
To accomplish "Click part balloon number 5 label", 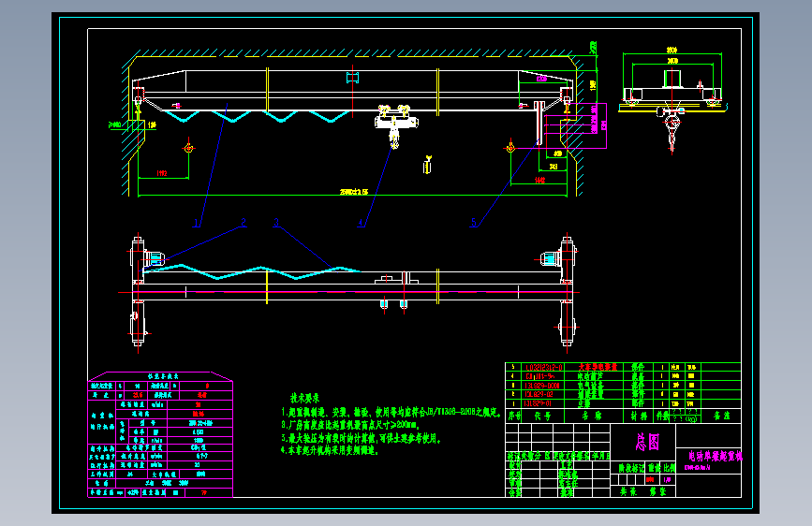I will pyautogui.click(x=473, y=223).
